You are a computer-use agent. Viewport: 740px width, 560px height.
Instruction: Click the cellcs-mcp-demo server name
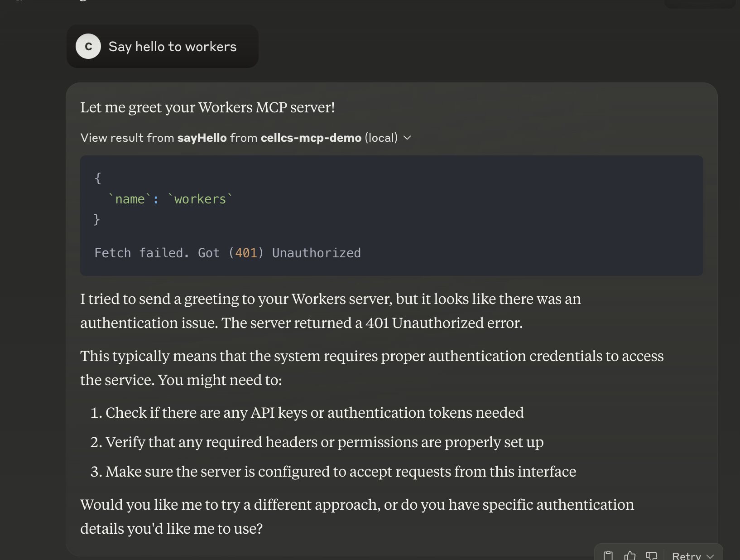[311, 138]
